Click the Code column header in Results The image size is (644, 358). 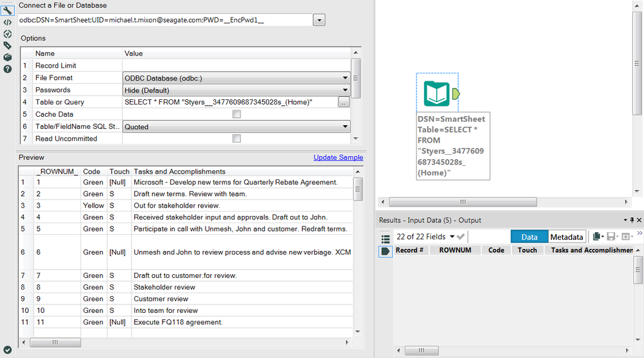pyautogui.click(x=496, y=250)
